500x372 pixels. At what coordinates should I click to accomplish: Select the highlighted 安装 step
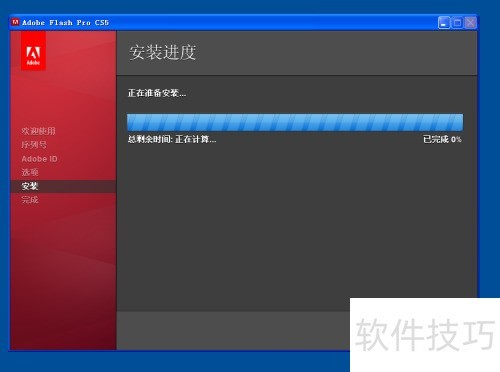pos(63,186)
